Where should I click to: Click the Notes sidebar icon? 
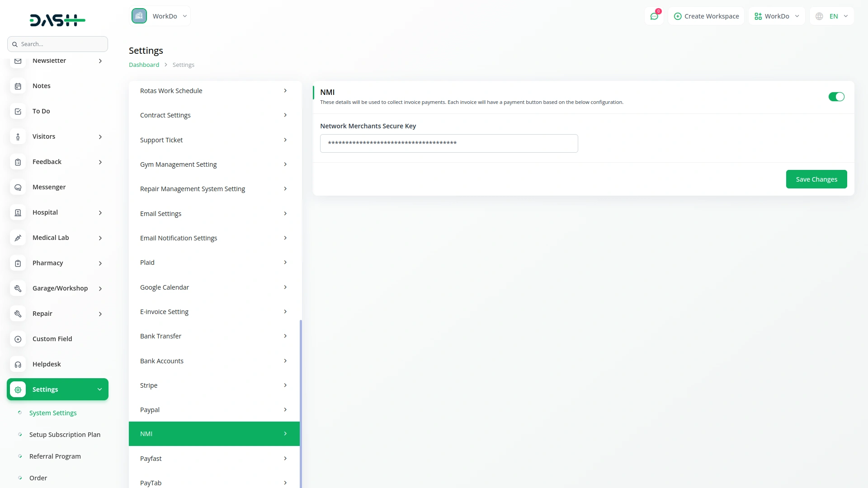(18, 86)
